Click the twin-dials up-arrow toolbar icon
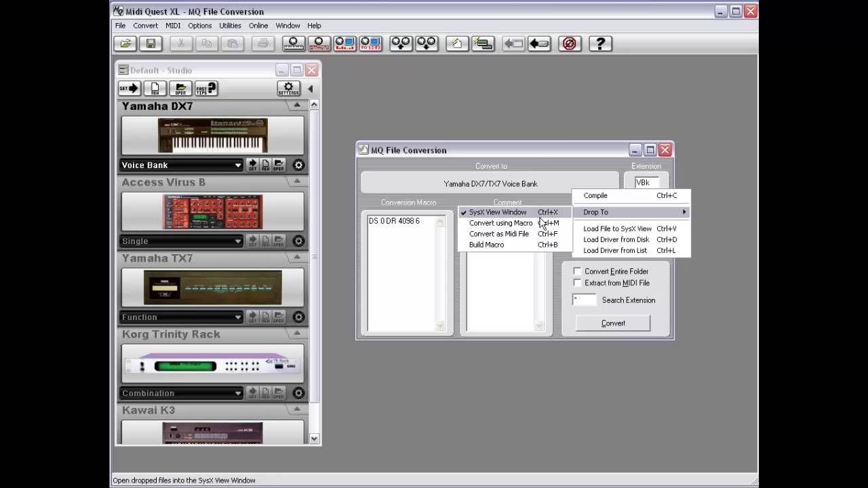Image resolution: width=868 pixels, height=488 pixels. (x=401, y=43)
